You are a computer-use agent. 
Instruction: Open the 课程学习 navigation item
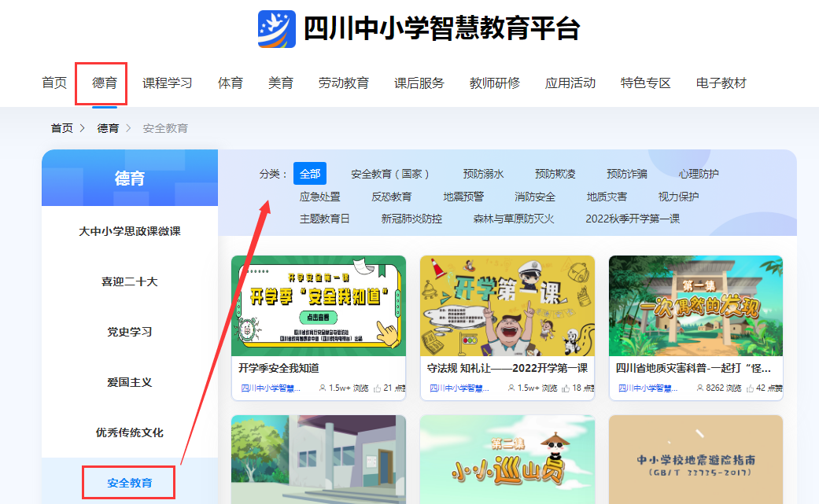pyautogui.click(x=167, y=83)
